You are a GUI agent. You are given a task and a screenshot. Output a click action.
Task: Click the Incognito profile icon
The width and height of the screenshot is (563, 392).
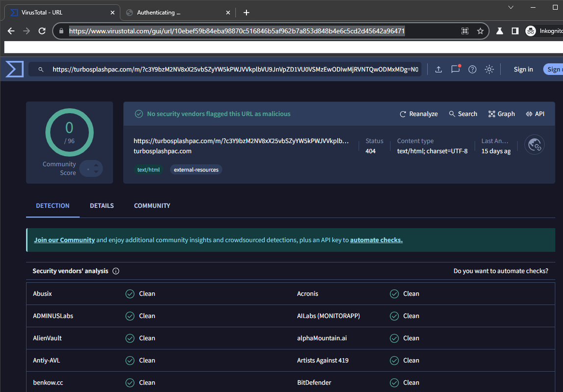click(530, 31)
